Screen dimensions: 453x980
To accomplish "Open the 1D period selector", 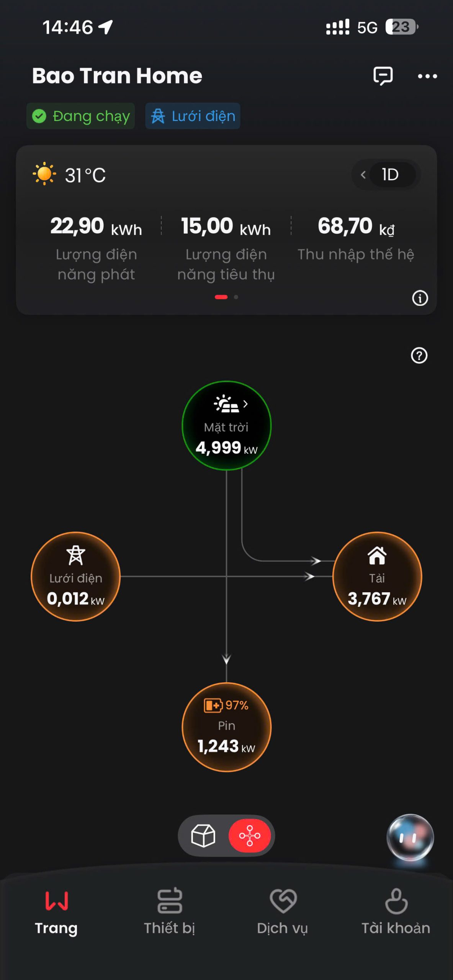I will 391,175.
